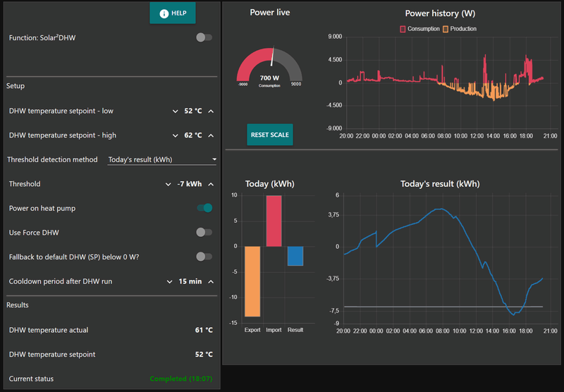Increase DHW temperature setpoint low value

211,111
